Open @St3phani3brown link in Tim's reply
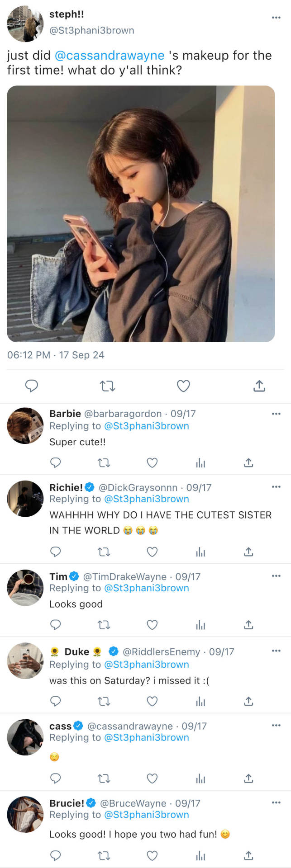291x868 pixels. pos(147,588)
